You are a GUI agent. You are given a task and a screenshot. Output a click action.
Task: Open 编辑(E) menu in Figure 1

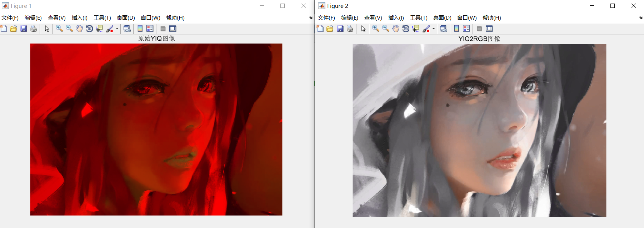(33, 18)
